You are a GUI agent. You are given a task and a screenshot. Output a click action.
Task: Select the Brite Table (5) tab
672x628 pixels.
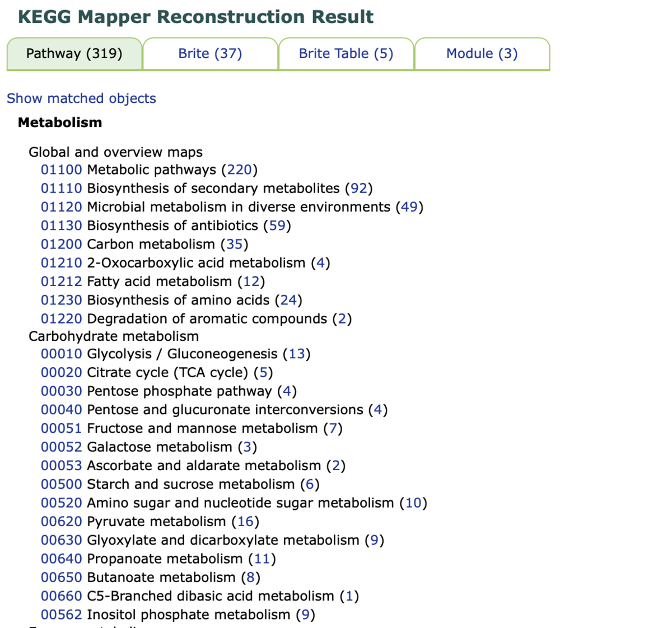(x=346, y=54)
